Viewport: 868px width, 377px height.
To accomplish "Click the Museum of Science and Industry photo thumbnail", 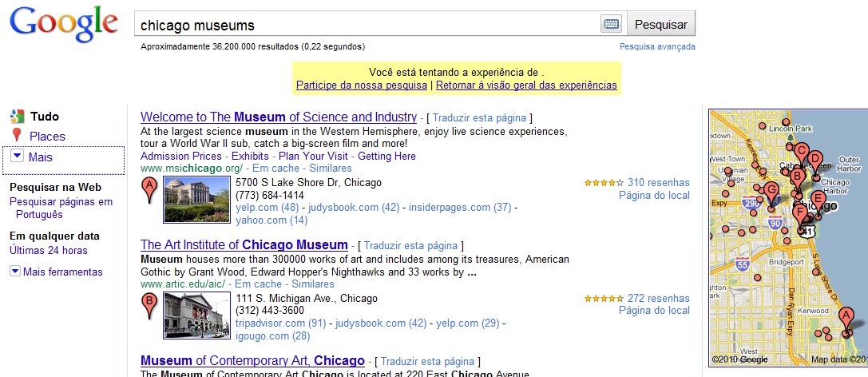I will click(x=196, y=200).
